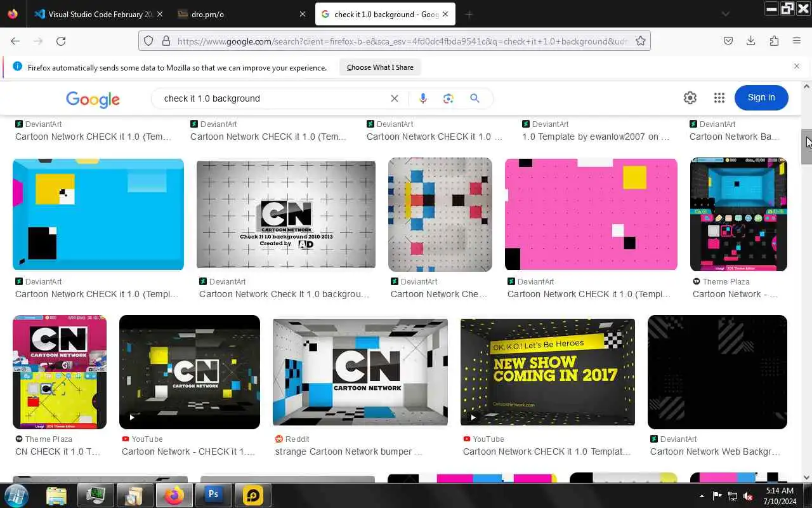This screenshot has width=812, height=508.
Task: Open the Google apps grid
Action: point(719,98)
